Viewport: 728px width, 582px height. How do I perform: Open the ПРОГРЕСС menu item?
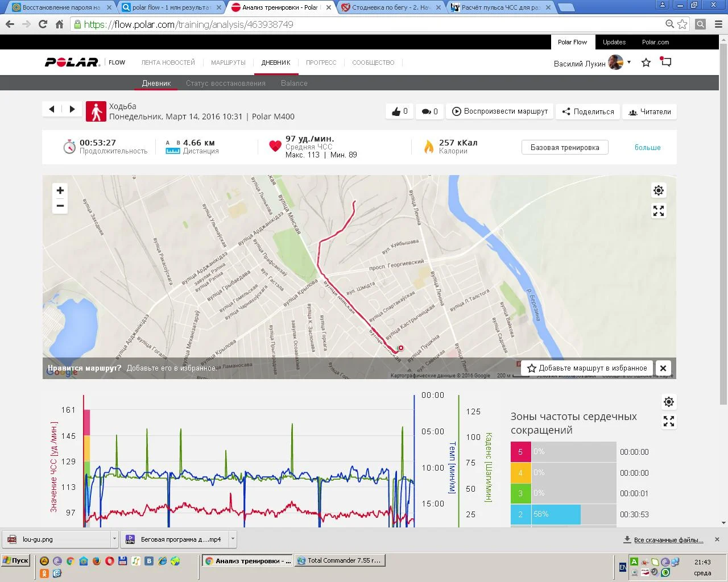(x=321, y=63)
